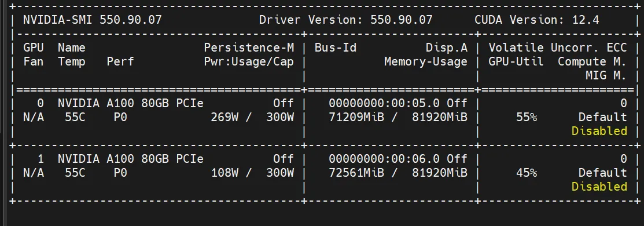Click the 55% GPU utilization reading
644x226 pixels.
527,117
